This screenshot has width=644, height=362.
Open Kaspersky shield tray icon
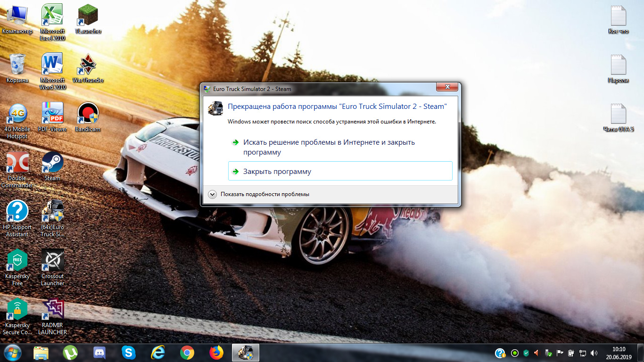526,353
